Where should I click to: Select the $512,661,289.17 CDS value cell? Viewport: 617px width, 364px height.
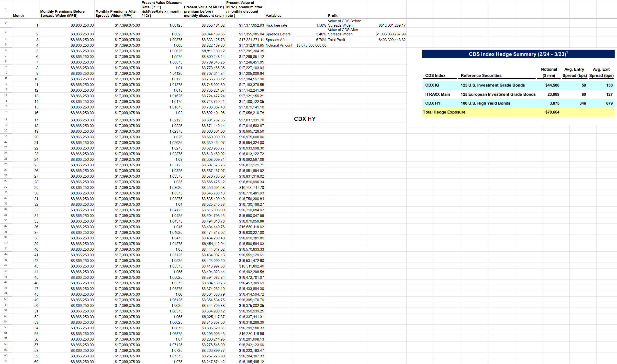click(x=386, y=23)
